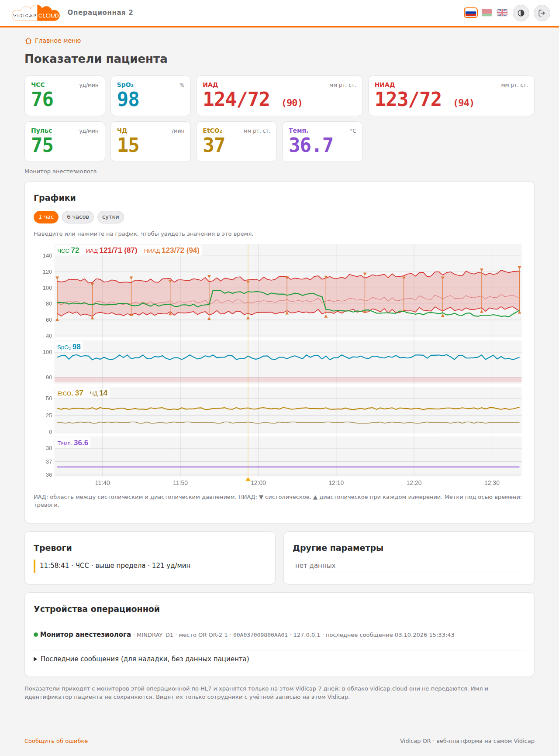Click the alarm marker triangle below time axis
The image size is (559, 756).
point(248,479)
